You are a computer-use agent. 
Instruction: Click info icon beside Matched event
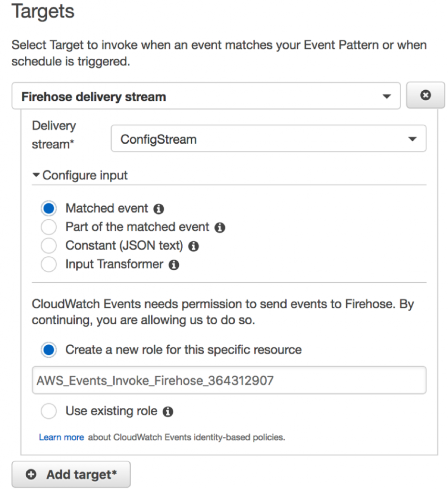(159, 209)
